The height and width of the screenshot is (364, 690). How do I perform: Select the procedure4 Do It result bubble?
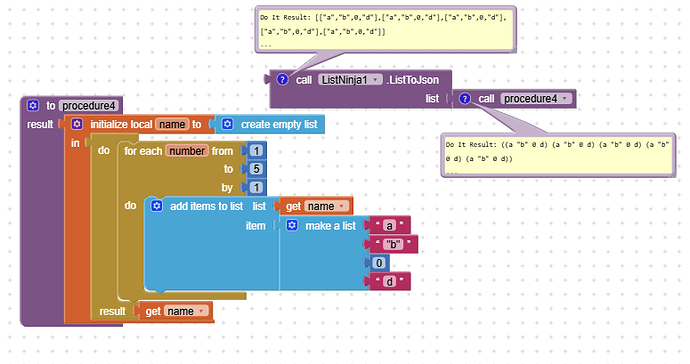[558, 155]
